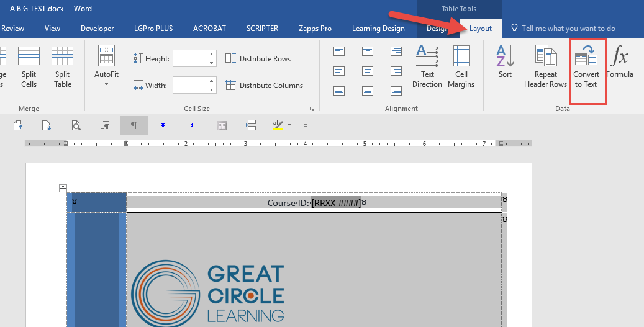The image size is (644, 327).
Task: Toggle Repeat Header Rows
Action: pyautogui.click(x=545, y=67)
